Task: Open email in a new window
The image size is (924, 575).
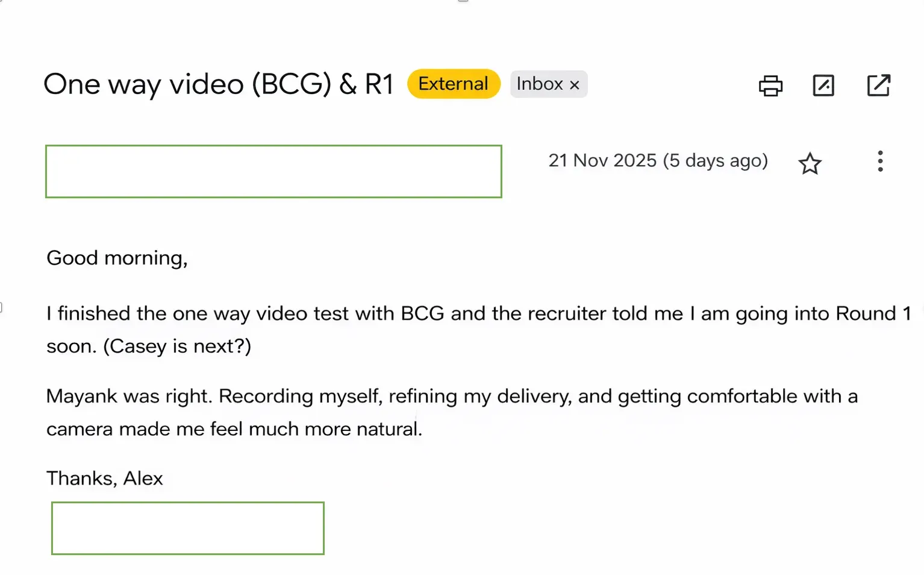Action: 878,86
